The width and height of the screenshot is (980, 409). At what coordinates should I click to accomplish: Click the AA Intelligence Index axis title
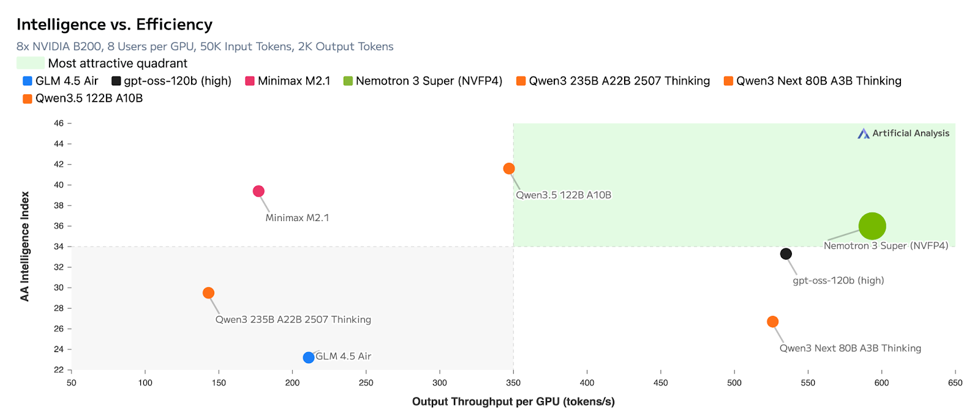[x=25, y=246]
